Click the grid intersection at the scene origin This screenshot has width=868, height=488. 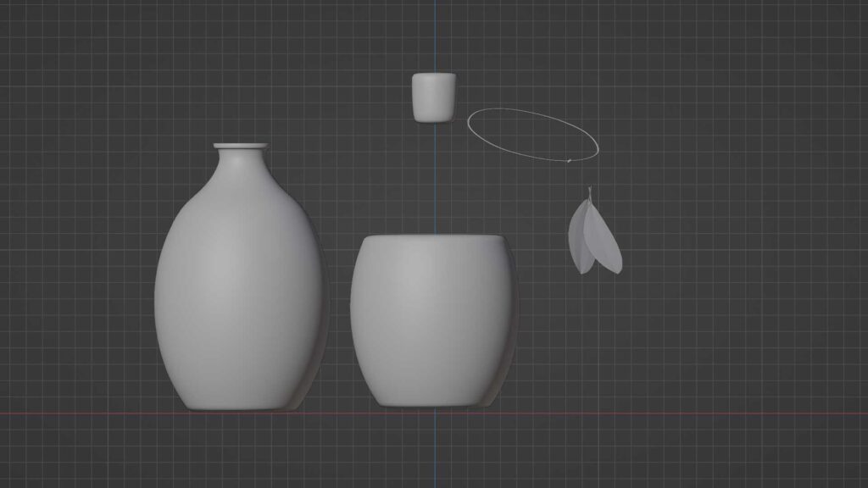434,414
